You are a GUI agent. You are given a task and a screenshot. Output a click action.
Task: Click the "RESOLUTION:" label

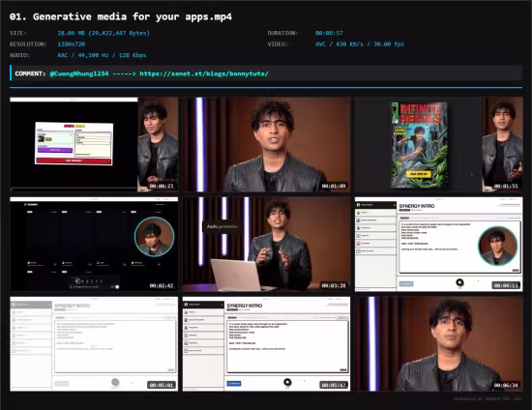[28, 44]
